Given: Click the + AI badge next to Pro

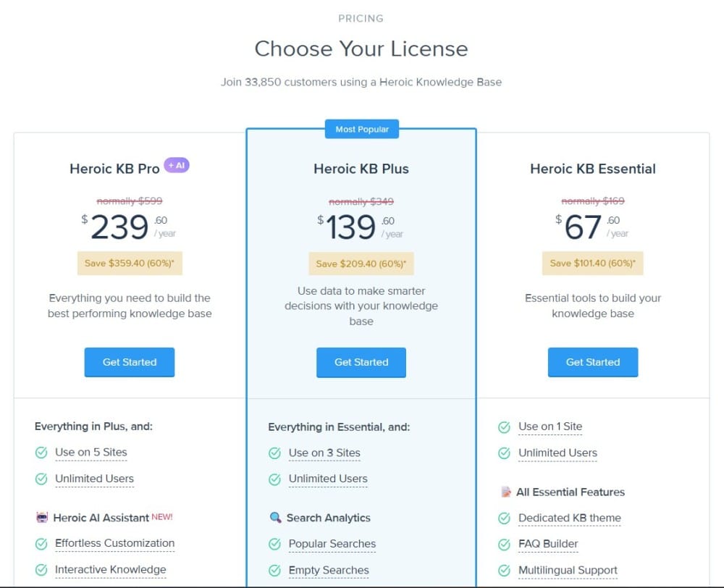Looking at the screenshot, I should coord(177,165).
